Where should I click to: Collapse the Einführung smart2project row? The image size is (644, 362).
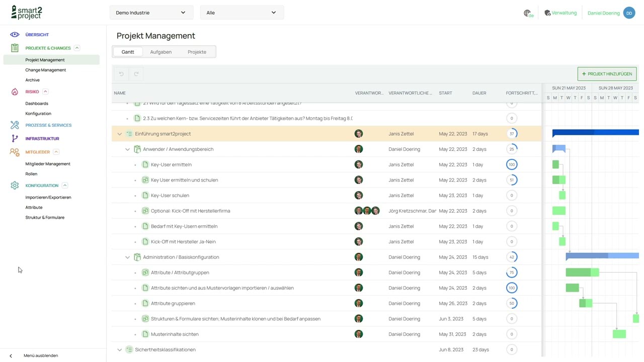click(119, 134)
